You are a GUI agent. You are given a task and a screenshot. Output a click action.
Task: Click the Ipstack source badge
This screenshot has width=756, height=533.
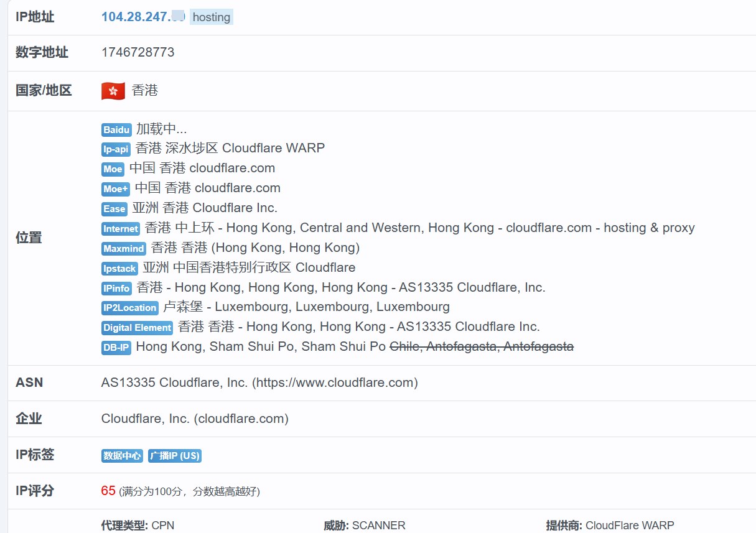(119, 269)
